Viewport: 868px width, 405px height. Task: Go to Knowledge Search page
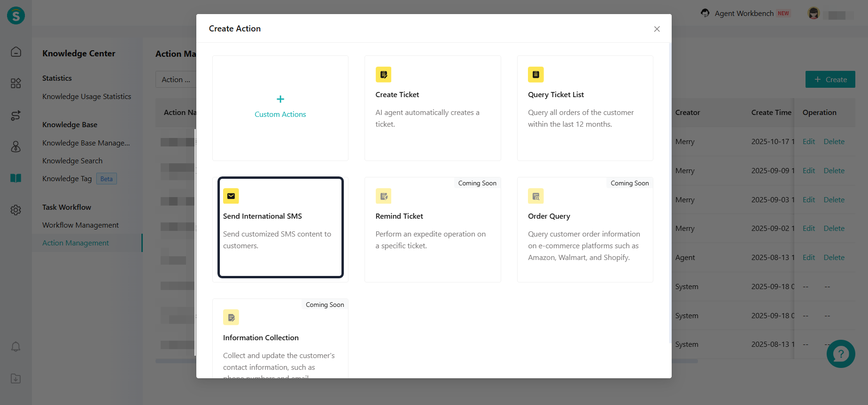(72, 161)
